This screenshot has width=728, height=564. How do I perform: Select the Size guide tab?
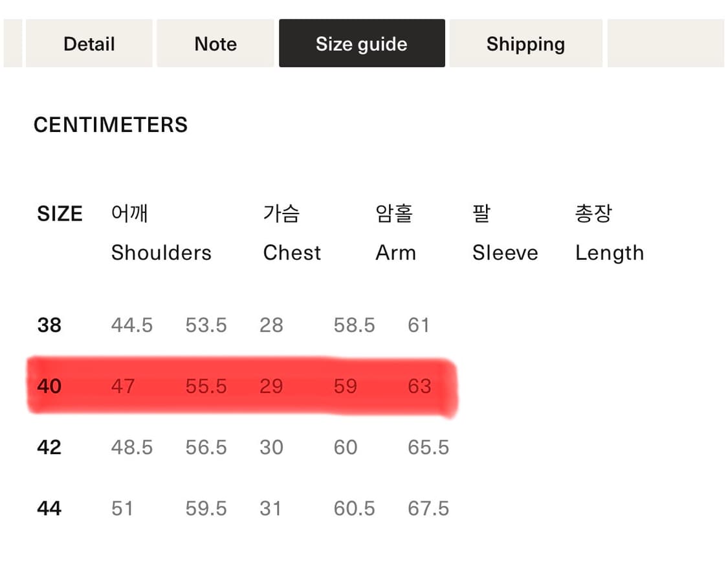click(361, 43)
